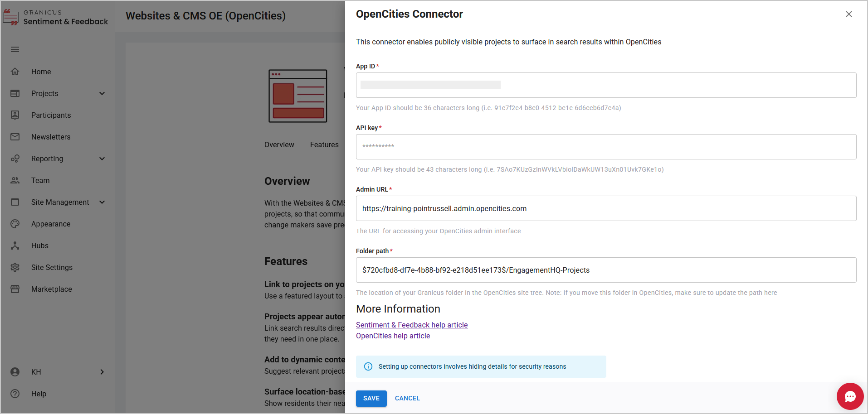Click the Granicus Sentiment & Feedback logo
Viewport: 868px width, 414px height.
pos(55,17)
